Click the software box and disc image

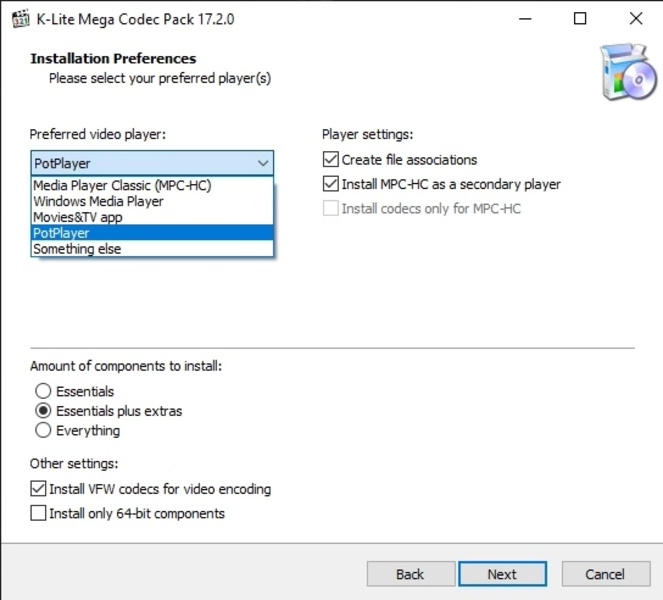tap(628, 72)
